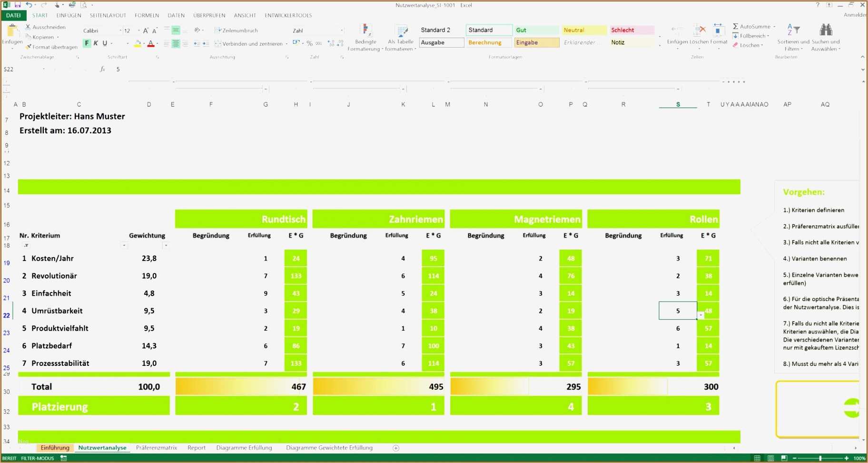Switch to the Präferenzmatrix sheet tab
This screenshot has width=868, height=463.
coord(156,448)
